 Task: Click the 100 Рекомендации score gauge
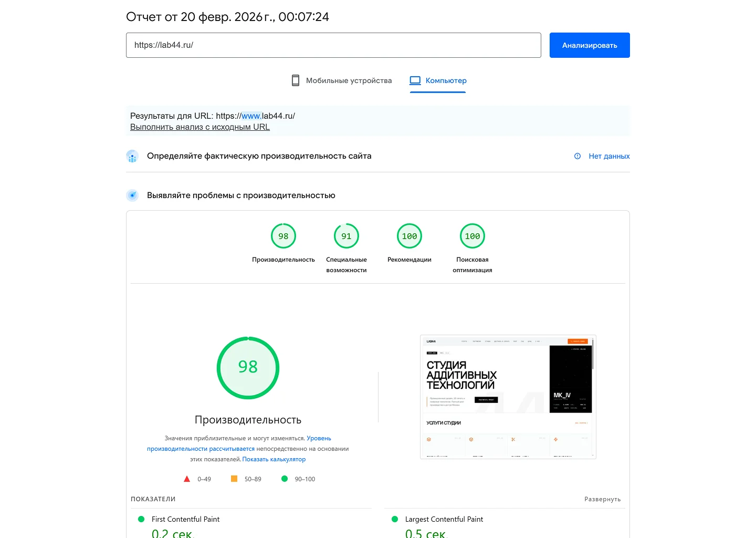409,236
